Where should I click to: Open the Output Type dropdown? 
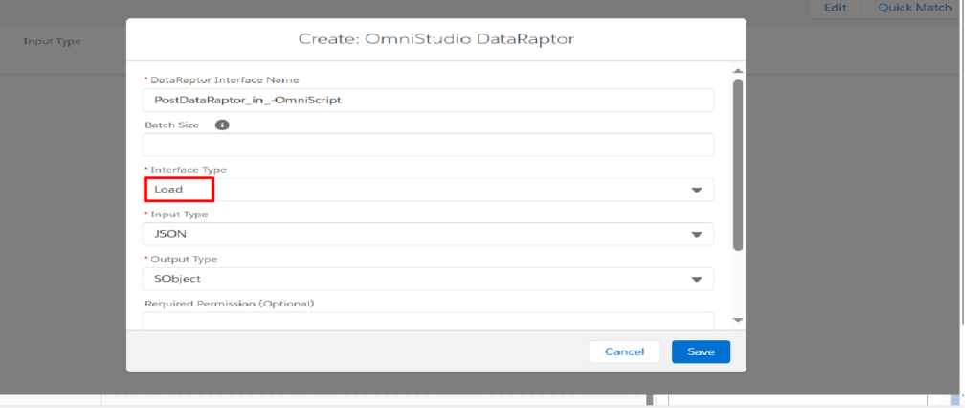coord(428,279)
